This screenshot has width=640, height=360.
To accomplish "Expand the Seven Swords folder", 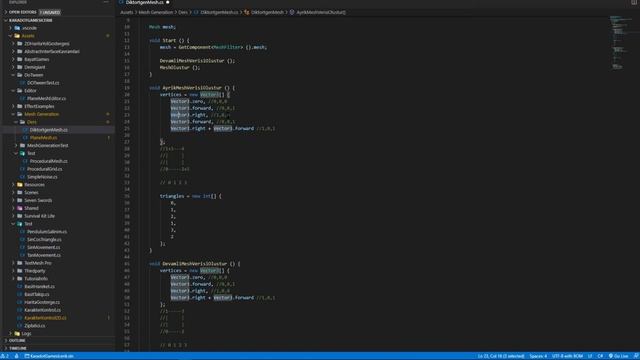I will coord(38,200).
